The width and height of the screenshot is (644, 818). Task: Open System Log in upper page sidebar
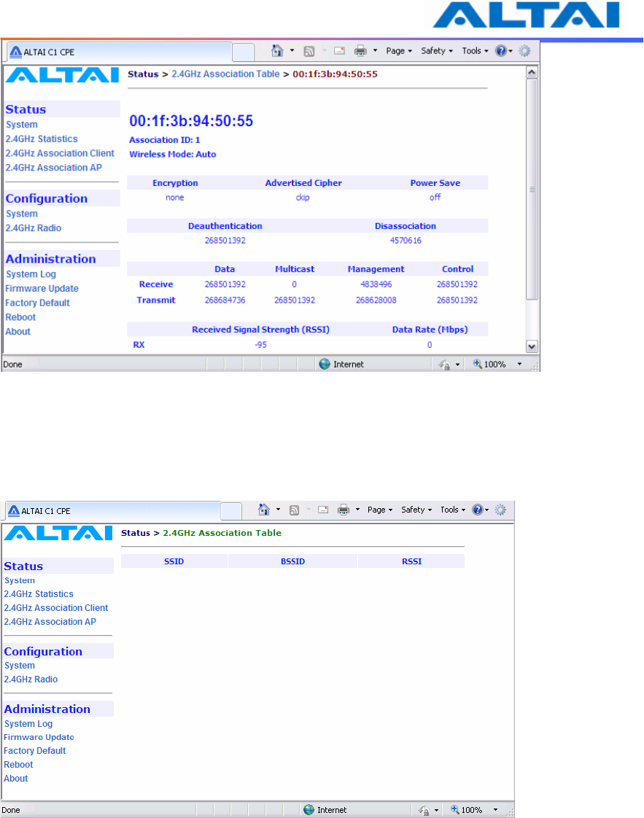[31, 274]
